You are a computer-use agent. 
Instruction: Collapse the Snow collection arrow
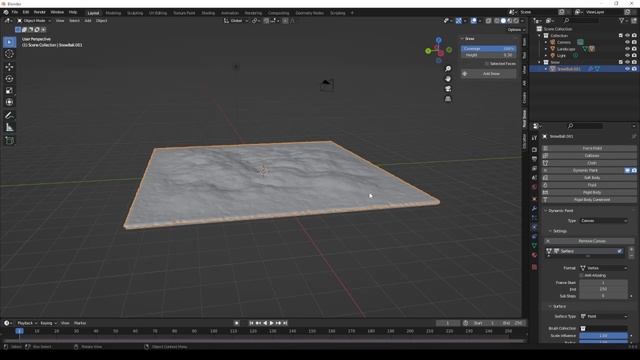pyautogui.click(x=540, y=62)
